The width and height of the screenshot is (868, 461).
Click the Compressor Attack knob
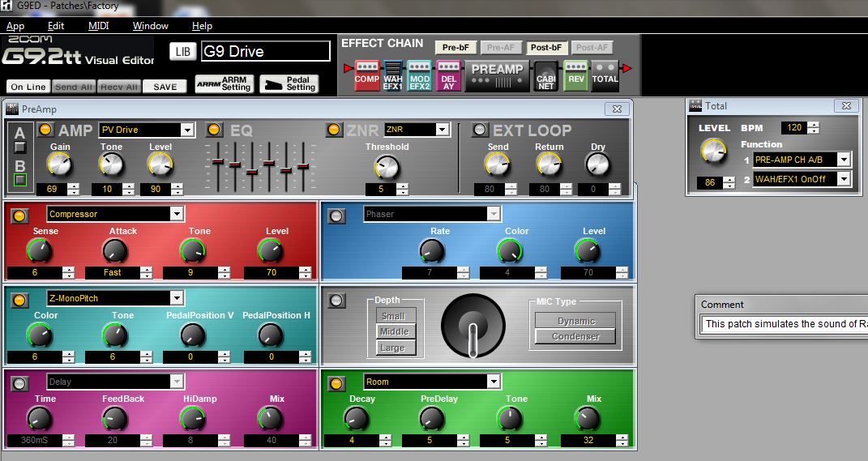(115, 250)
